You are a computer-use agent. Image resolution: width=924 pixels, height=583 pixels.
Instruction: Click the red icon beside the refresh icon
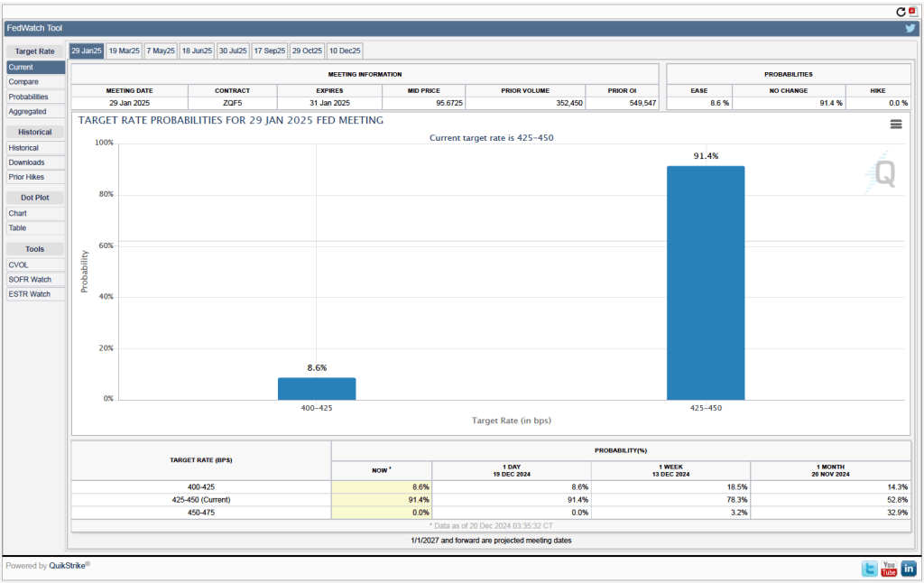(912, 12)
